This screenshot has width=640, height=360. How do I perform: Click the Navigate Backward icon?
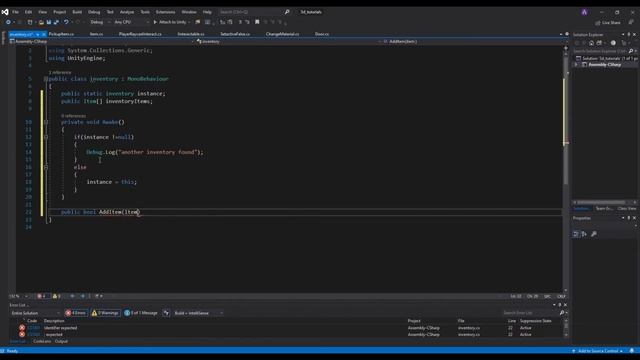click(8, 22)
